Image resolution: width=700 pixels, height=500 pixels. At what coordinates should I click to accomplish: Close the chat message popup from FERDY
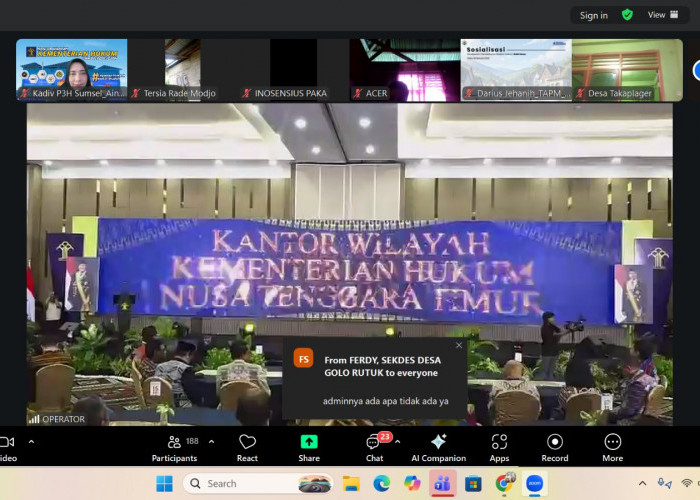coord(459,346)
